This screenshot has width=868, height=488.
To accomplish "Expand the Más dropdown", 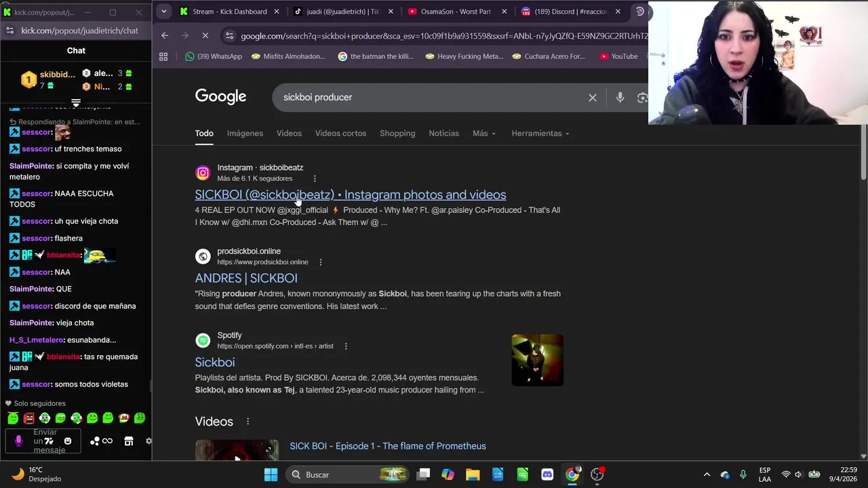I will pyautogui.click(x=484, y=134).
